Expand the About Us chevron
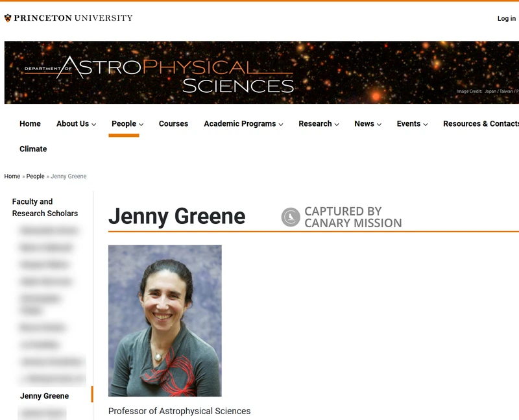This screenshot has height=420, width=519. (x=93, y=125)
